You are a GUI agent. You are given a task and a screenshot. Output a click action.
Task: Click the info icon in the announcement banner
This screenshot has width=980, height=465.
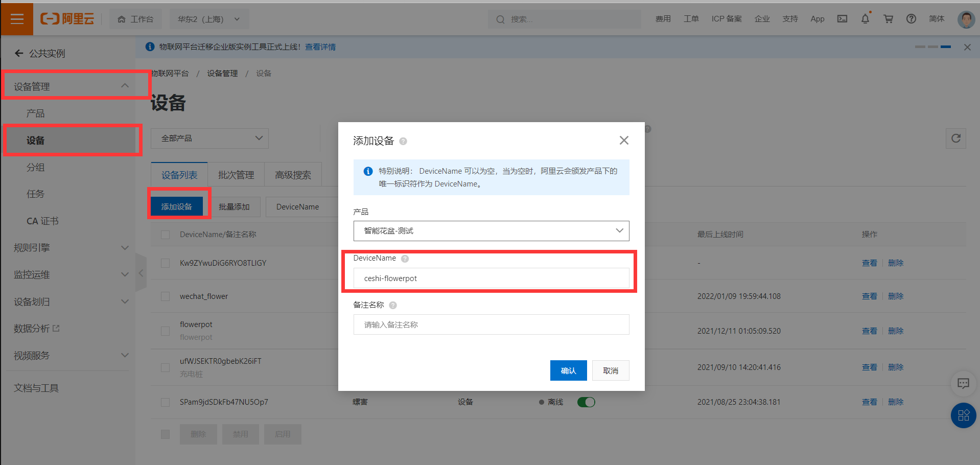pos(150,47)
